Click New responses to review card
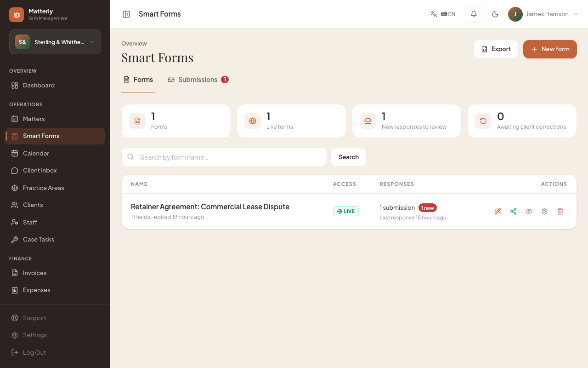Image resolution: width=588 pixels, height=368 pixels. (x=407, y=121)
